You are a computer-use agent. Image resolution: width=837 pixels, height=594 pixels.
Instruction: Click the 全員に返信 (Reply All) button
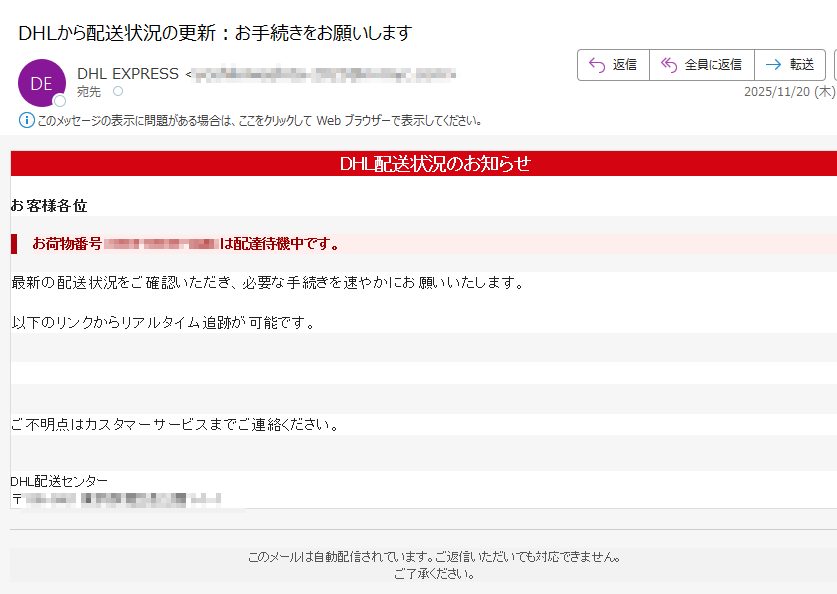(x=701, y=65)
